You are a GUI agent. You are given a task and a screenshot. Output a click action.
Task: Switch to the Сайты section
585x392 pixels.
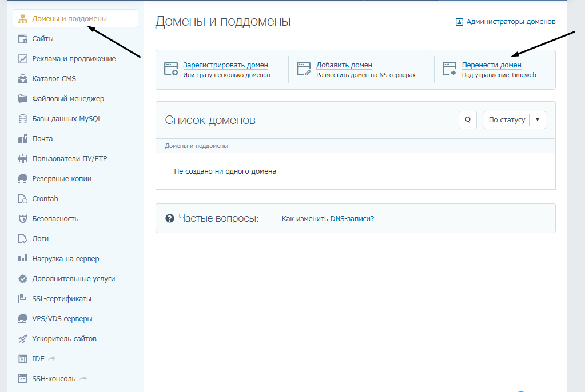[40, 38]
